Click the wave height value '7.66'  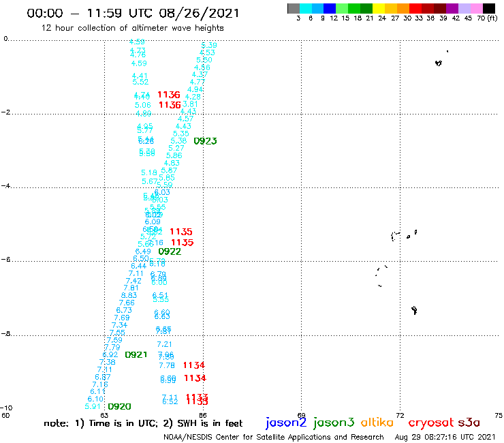[x=127, y=303]
